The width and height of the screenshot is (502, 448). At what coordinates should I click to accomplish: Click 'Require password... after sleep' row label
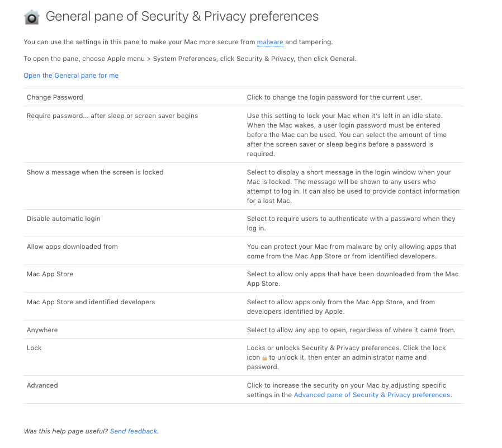[x=112, y=116]
